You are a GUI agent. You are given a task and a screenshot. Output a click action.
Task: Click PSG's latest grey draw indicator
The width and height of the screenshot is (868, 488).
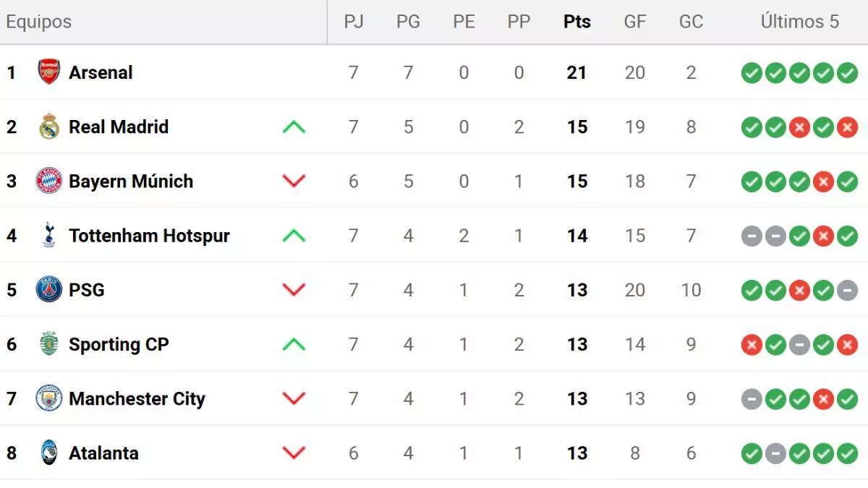pos(847,290)
